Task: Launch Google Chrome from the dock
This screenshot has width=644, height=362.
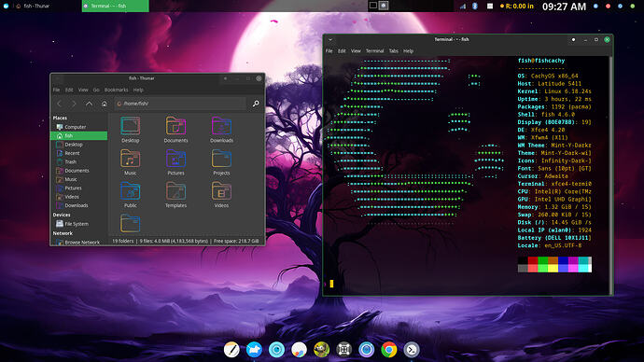Action: [389, 350]
